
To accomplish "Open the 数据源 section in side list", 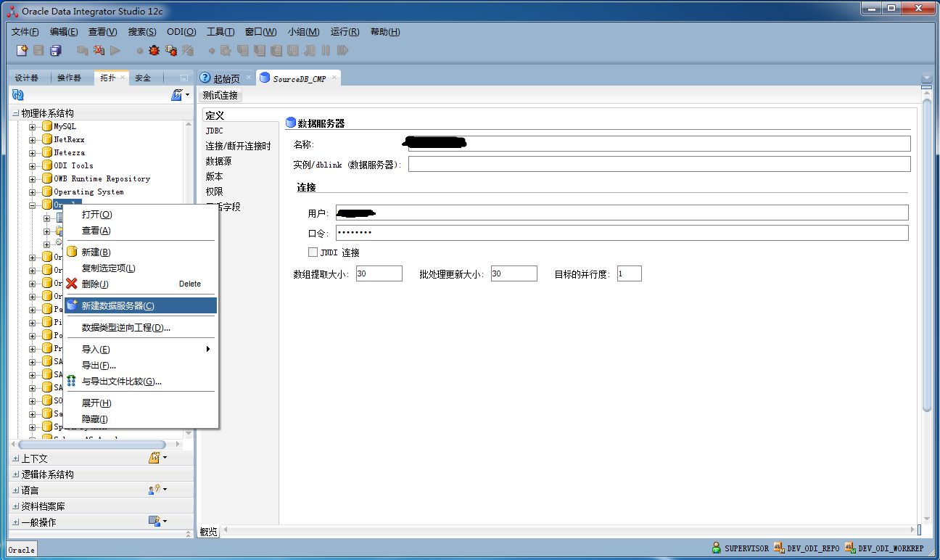I will point(218,161).
